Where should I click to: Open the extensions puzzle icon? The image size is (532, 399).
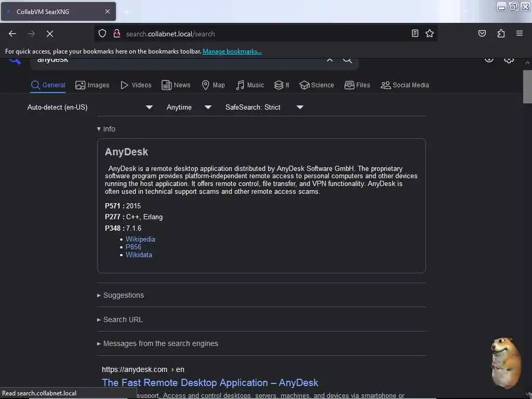coord(501,34)
